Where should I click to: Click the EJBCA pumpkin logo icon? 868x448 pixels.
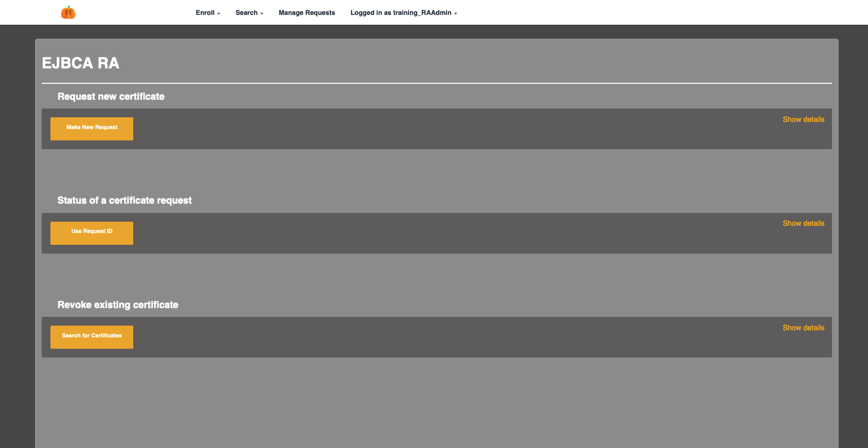(x=68, y=12)
